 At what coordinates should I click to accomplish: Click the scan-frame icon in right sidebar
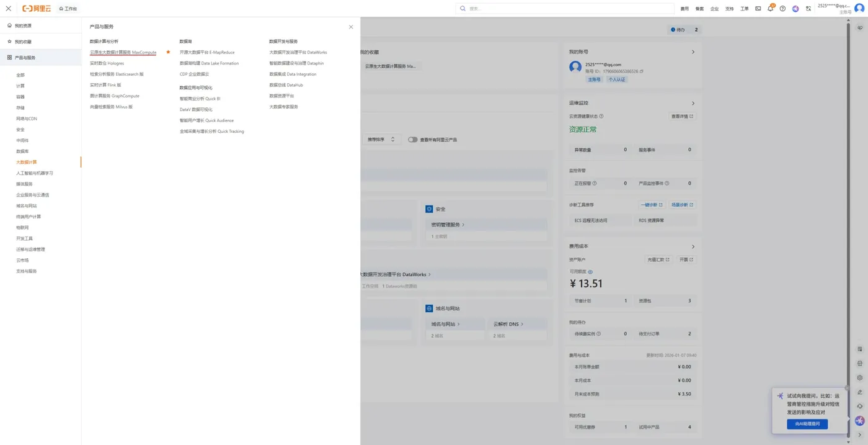click(x=860, y=363)
